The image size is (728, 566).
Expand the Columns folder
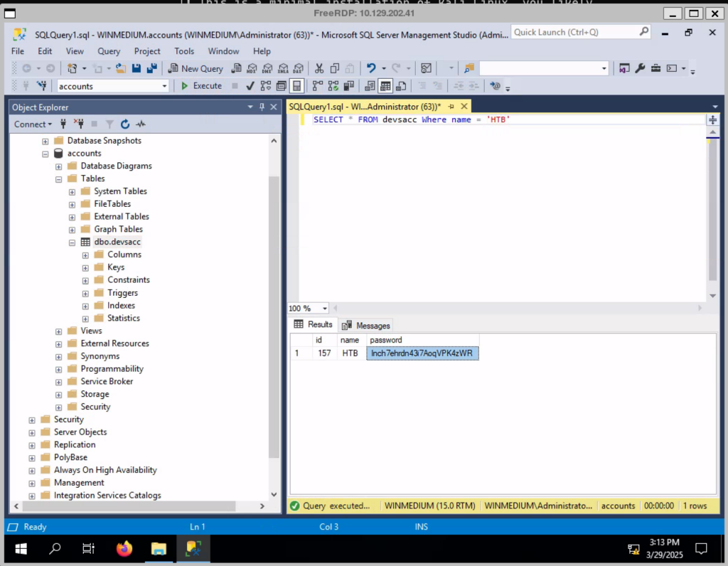pos(85,255)
